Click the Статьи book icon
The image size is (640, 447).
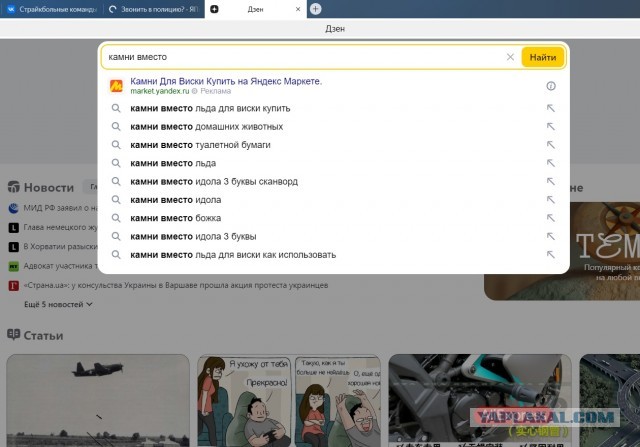pos(13,335)
